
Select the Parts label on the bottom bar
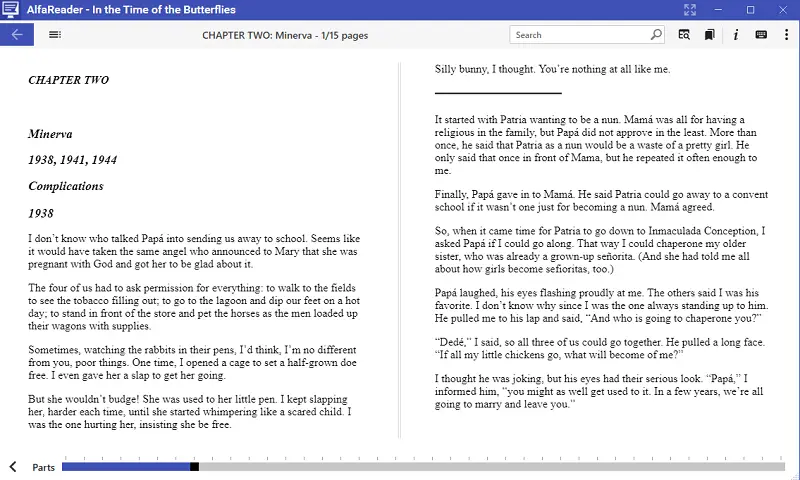43,467
